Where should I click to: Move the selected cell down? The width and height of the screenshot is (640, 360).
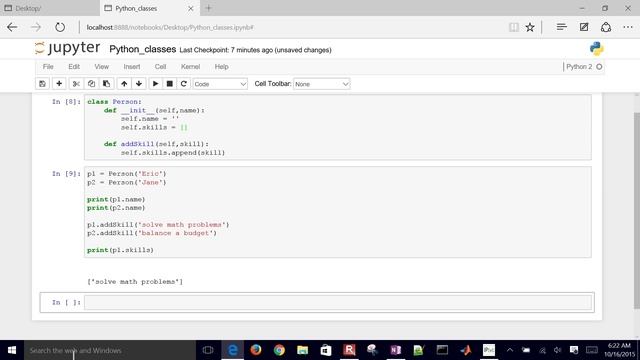coord(139,84)
